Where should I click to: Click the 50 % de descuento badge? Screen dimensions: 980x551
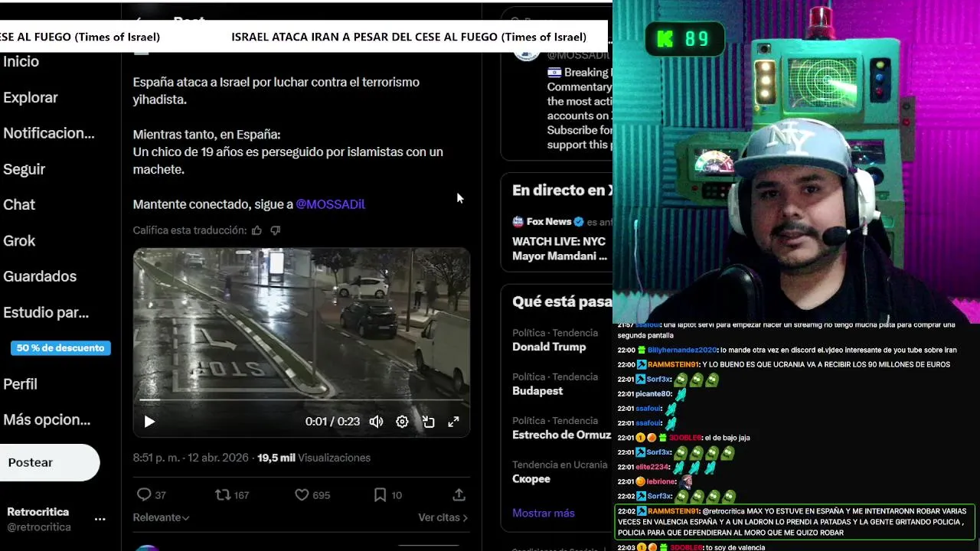pos(60,348)
